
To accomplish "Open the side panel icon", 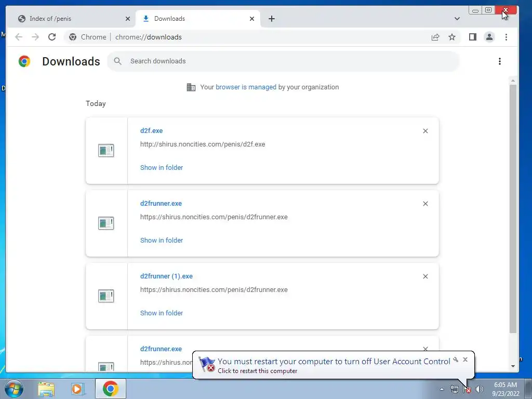I will [x=473, y=37].
